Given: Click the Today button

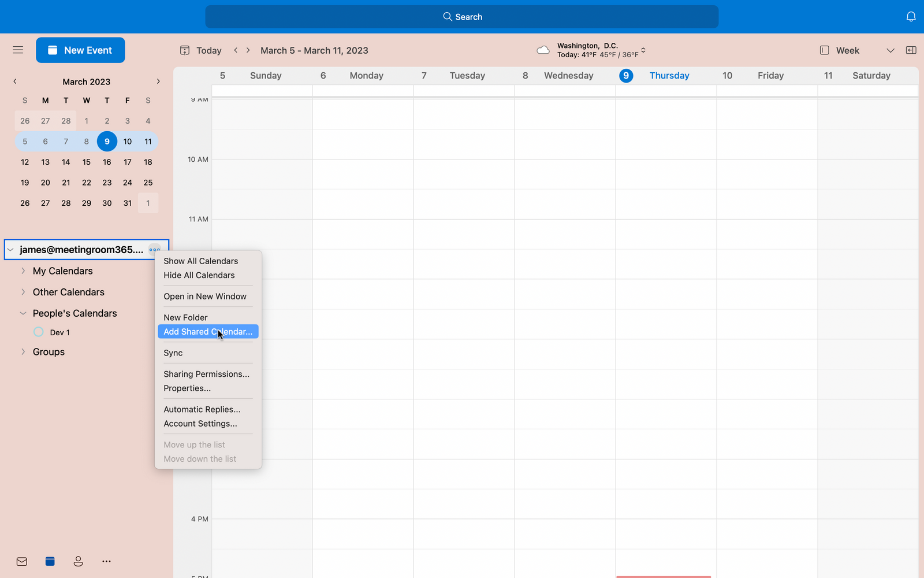Looking at the screenshot, I should click(x=208, y=50).
